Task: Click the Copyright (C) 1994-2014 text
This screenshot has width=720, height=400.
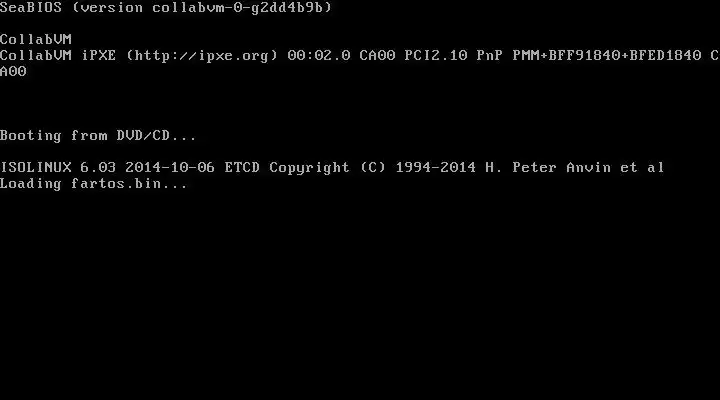Action: coord(372,168)
